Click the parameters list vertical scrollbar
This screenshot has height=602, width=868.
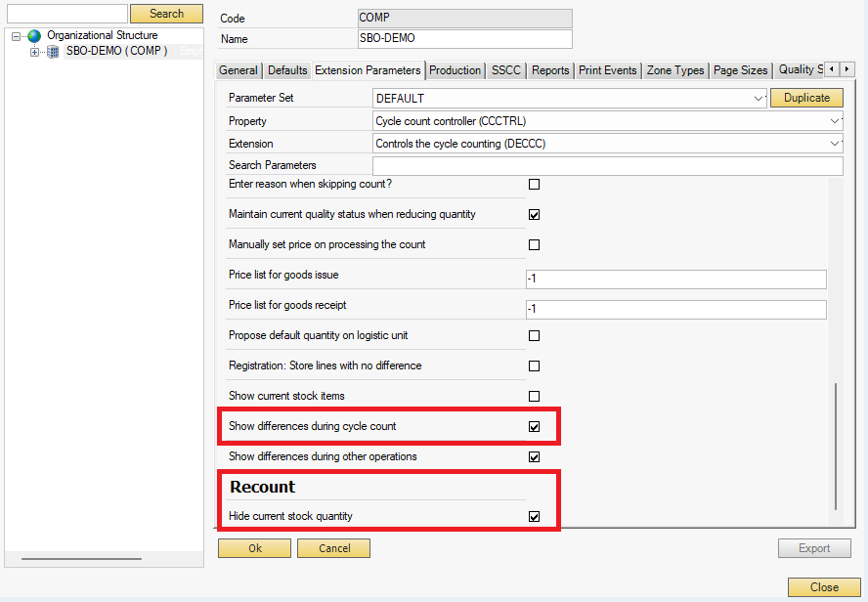[835, 445]
